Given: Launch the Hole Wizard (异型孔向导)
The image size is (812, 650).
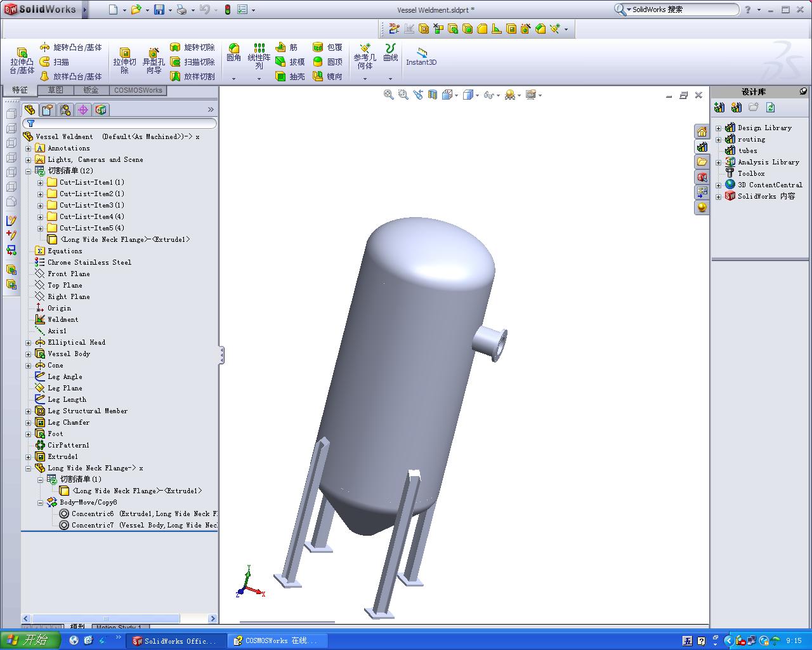Looking at the screenshot, I should (154, 62).
